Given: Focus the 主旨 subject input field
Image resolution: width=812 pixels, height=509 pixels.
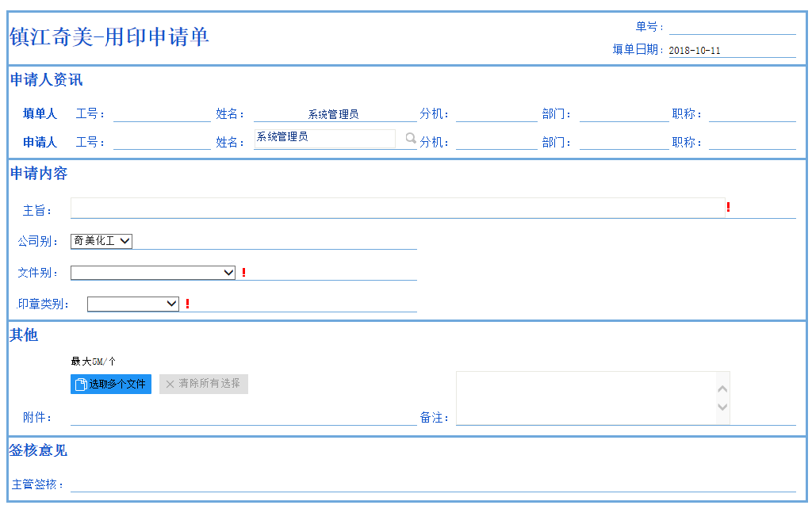Looking at the screenshot, I should (398, 208).
